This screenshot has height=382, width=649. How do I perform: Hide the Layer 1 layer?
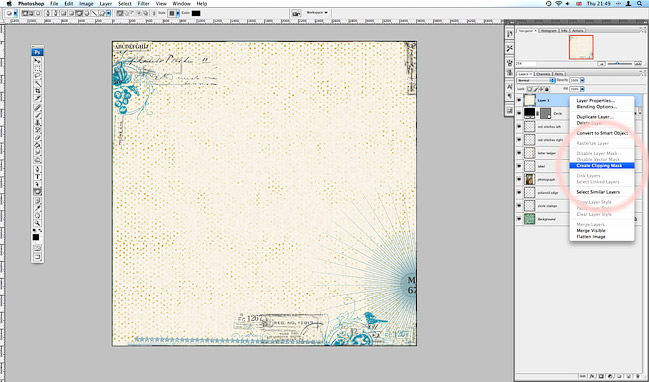coord(519,100)
